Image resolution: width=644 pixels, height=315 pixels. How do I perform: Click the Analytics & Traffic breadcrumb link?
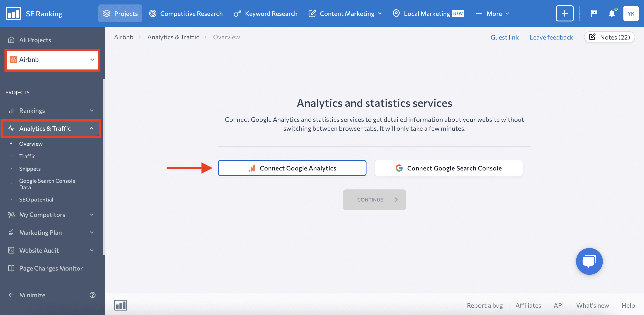173,37
